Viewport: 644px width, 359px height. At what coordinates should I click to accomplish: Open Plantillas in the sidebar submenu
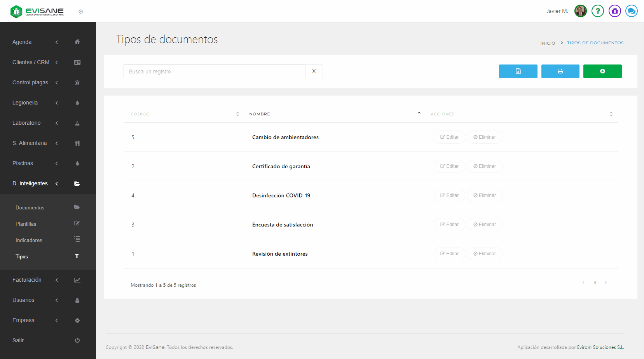[26, 224]
